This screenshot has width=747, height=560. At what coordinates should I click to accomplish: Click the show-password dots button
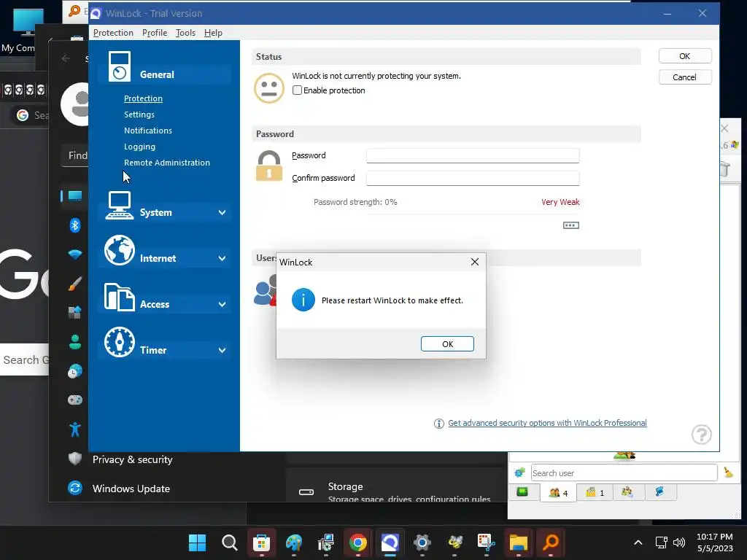[x=570, y=225]
